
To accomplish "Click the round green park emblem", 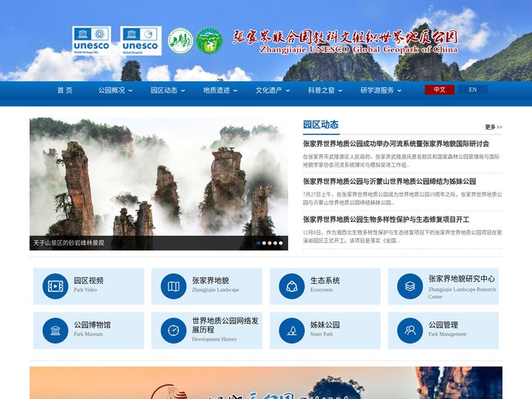I will 209,41.
